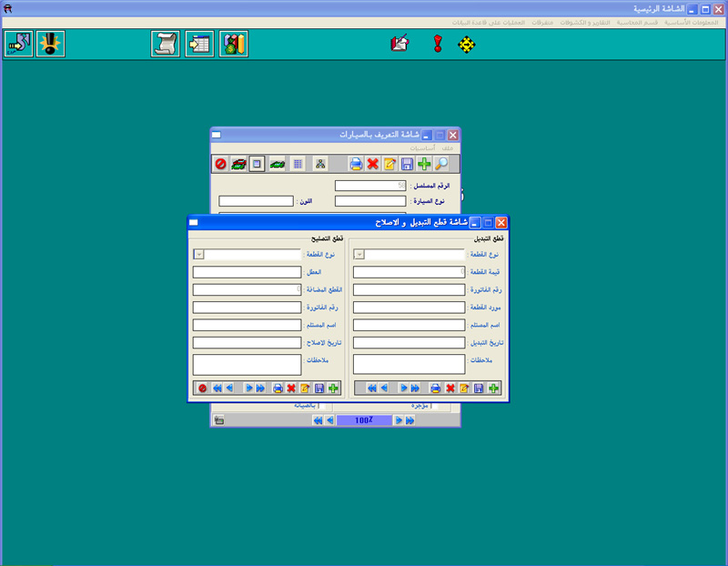This screenshot has height=566, width=728.
Task: Click the 100% zoom indicator bar
Action: (363, 420)
